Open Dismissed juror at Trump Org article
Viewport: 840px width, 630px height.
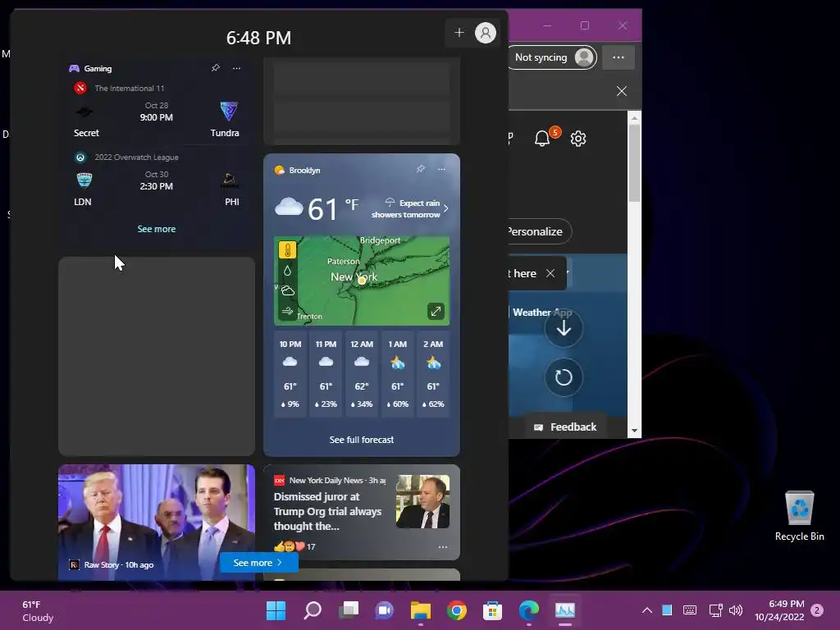327,512
